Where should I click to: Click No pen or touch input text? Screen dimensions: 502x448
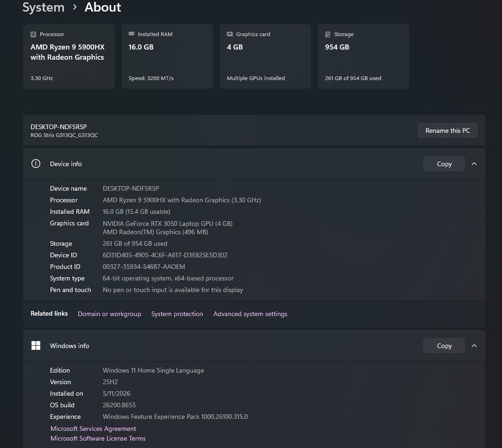click(x=173, y=290)
